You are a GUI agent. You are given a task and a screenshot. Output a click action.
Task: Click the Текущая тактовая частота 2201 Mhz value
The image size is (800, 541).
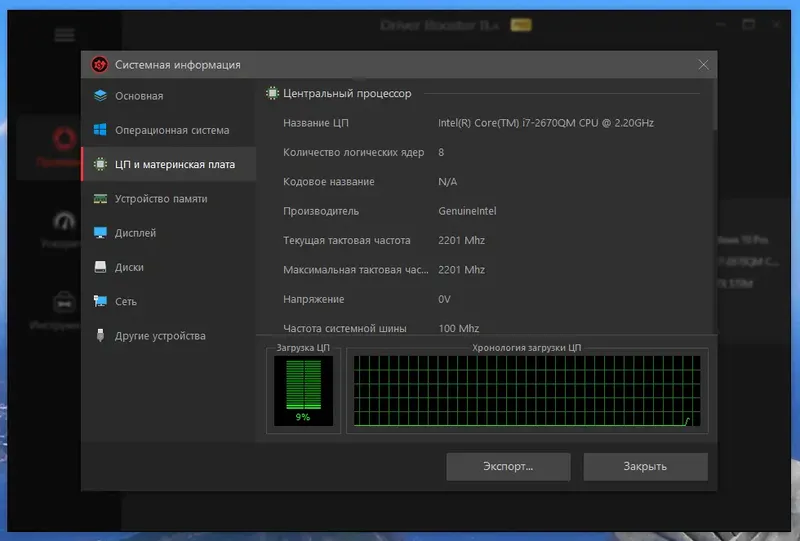(461, 240)
